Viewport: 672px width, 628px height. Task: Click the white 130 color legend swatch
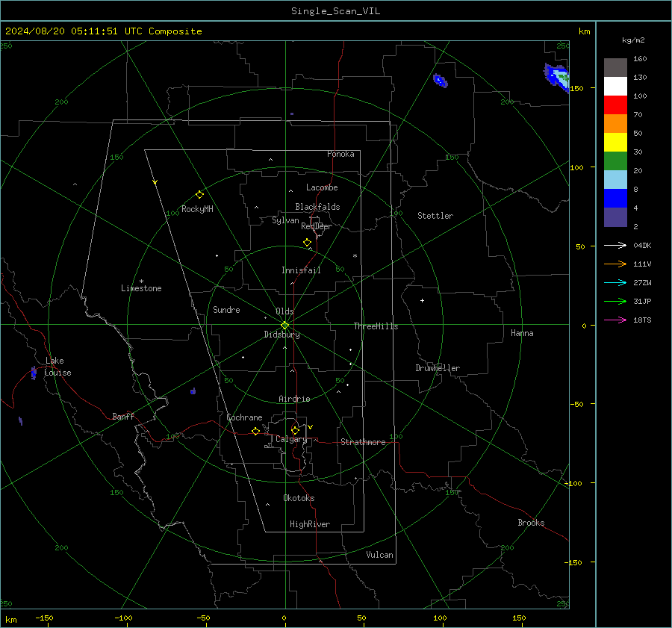(615, 86)
